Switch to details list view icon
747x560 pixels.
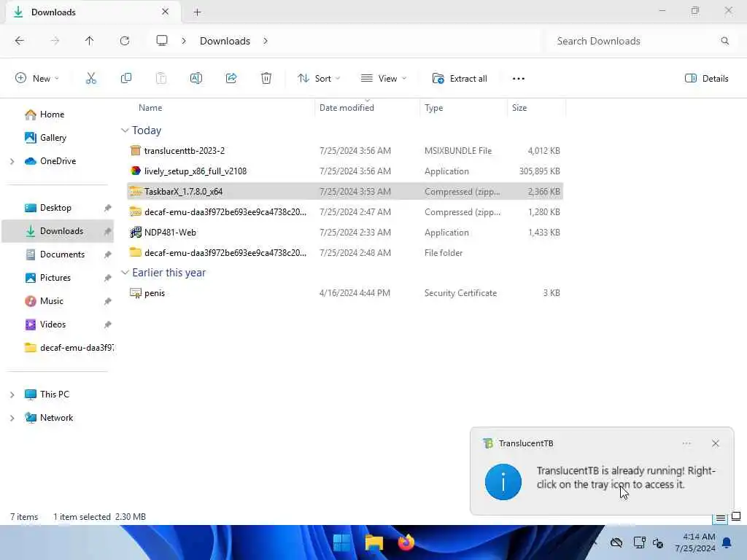(x=720, y=518)
